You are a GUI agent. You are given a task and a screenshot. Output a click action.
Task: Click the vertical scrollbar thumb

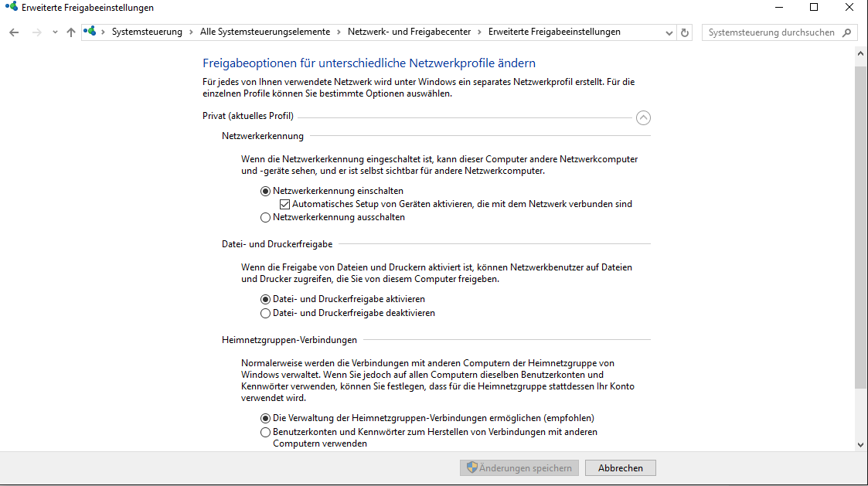tap(860, 227)
